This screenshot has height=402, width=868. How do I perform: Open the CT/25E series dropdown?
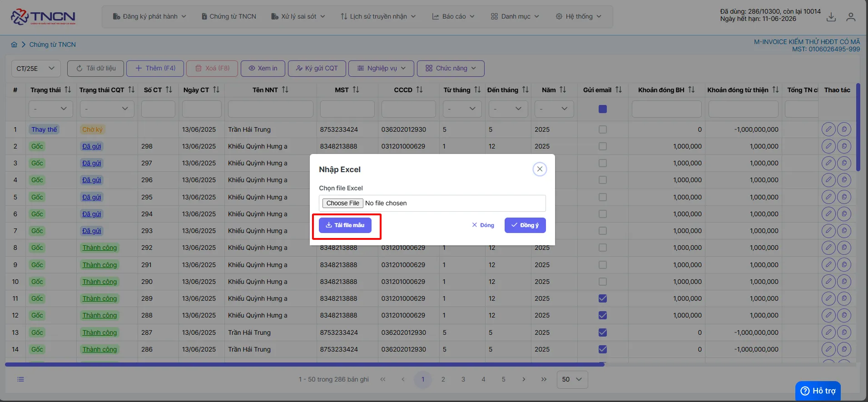pos(36,69)
